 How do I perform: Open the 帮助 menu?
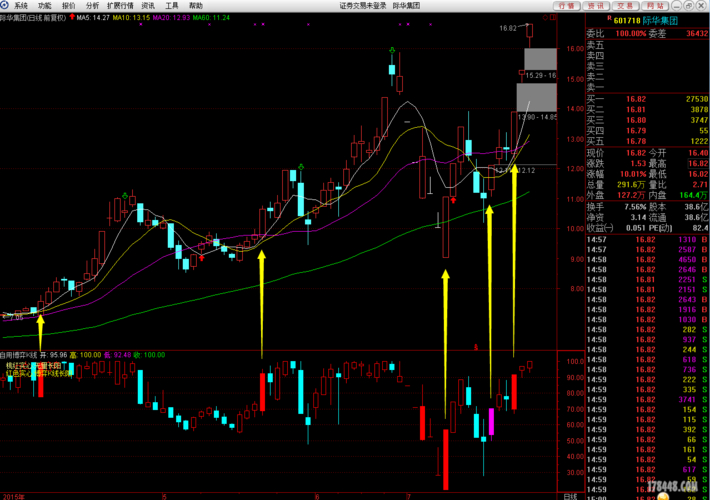196,5
